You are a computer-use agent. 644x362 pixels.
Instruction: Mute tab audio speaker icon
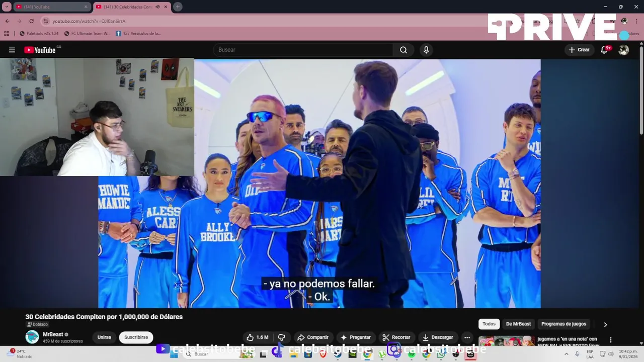click(158, 7)
